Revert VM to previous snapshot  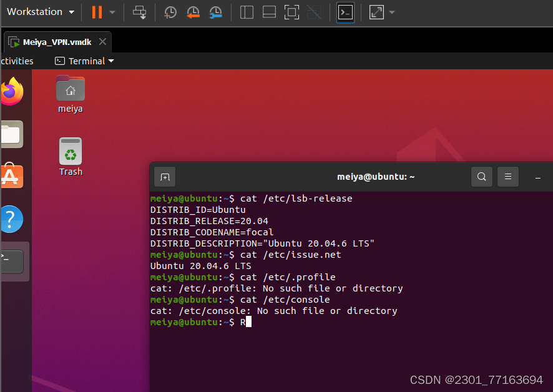[193, 12]
